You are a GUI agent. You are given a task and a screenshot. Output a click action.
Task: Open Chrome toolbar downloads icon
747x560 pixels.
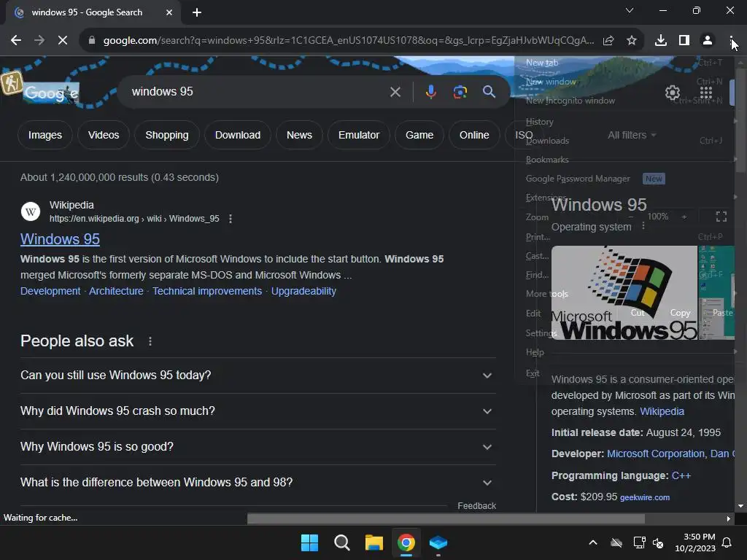click(x=661, y=41)
